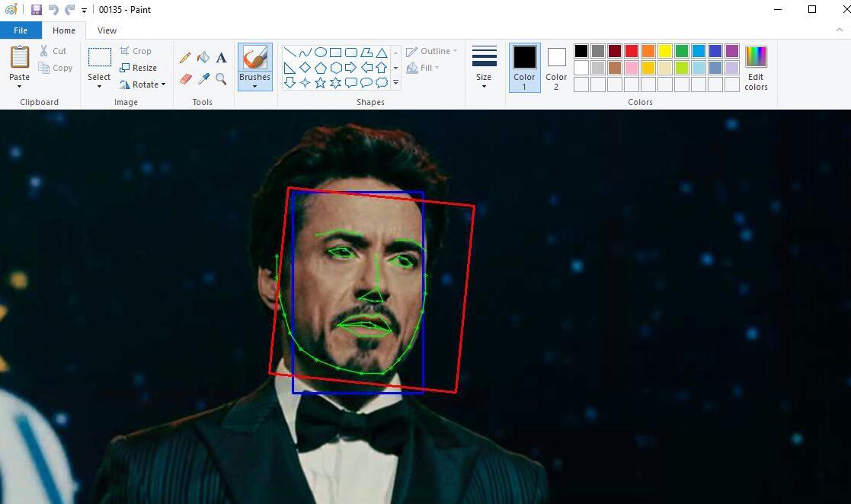Click the Paste clipboard icon

[x=20, y=57]
